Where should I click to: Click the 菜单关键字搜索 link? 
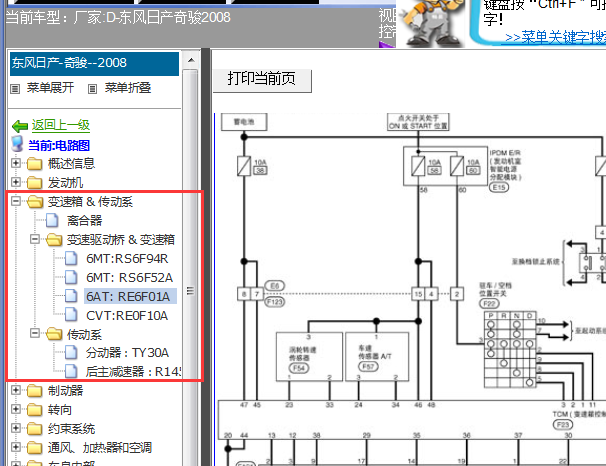[x=555, y=37]
